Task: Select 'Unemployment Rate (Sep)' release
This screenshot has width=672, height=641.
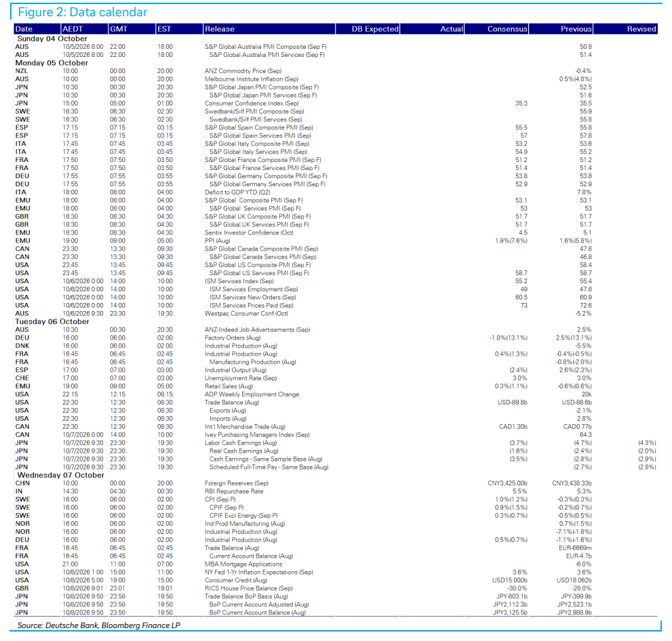Action: tap(241, 378)
